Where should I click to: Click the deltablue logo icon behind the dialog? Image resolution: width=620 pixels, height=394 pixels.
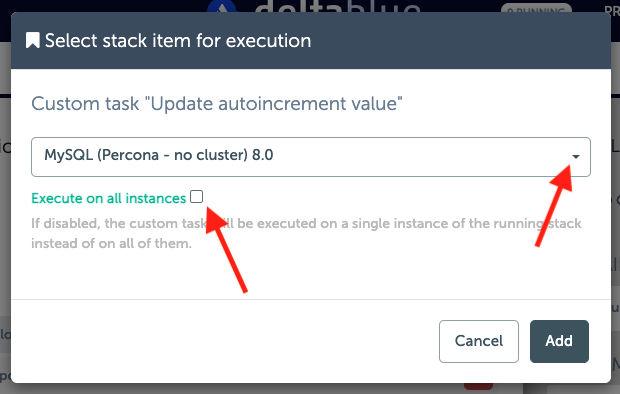(221, 6)
